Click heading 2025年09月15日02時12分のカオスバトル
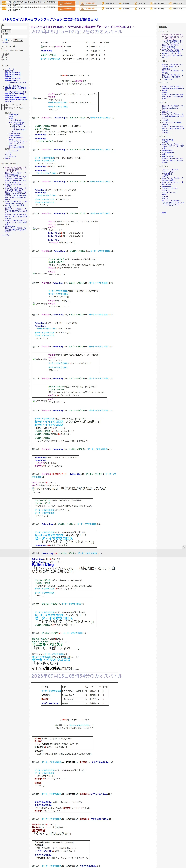Screen dimensions: 186x868 [x=77, y=32]
